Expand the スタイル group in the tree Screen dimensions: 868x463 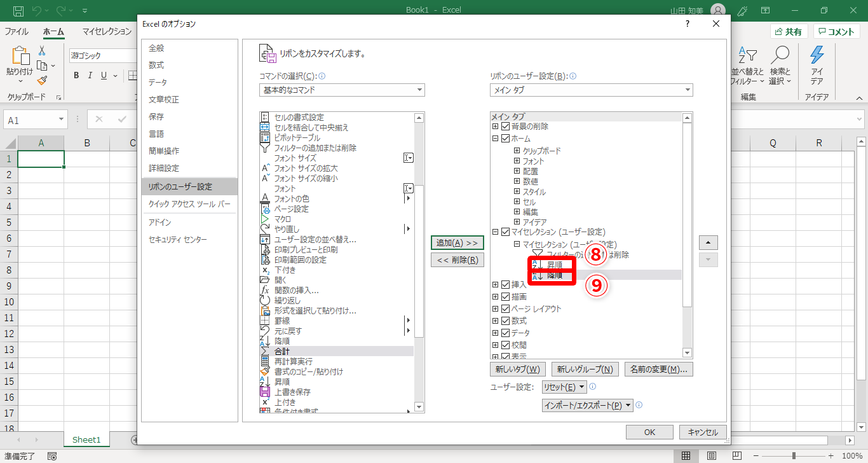coord(517,191)
